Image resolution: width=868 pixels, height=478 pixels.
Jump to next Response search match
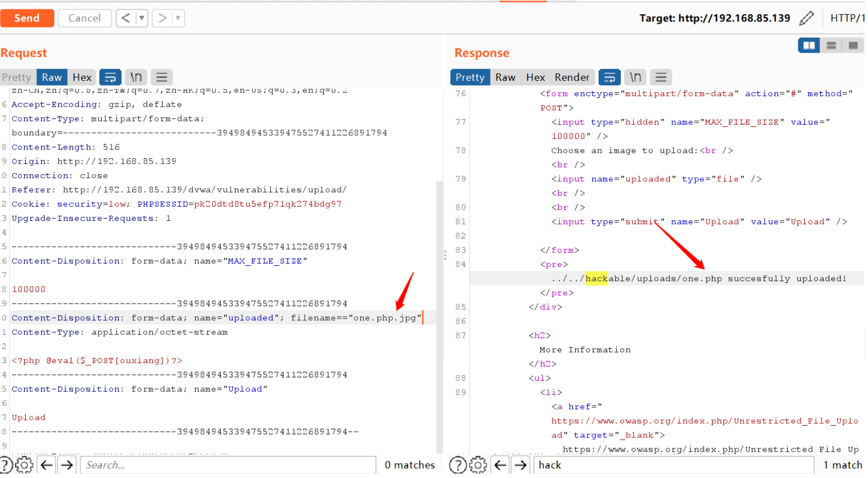[520, 465]
